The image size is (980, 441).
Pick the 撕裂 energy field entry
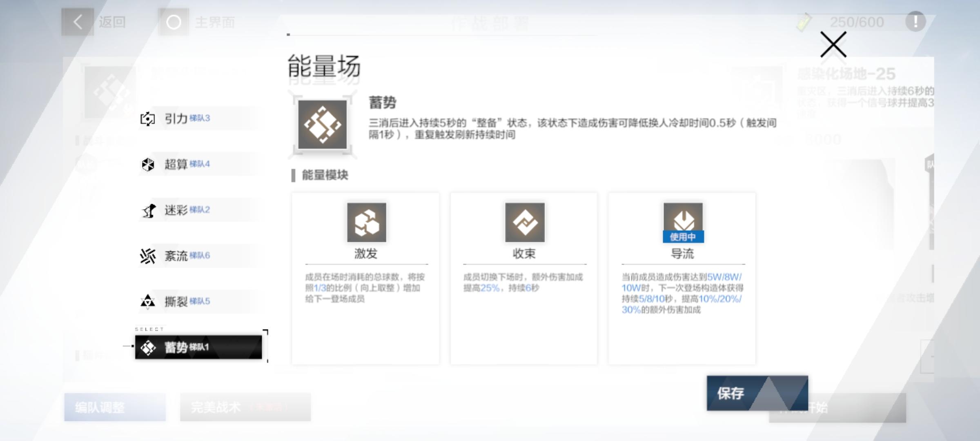point(198,301)
